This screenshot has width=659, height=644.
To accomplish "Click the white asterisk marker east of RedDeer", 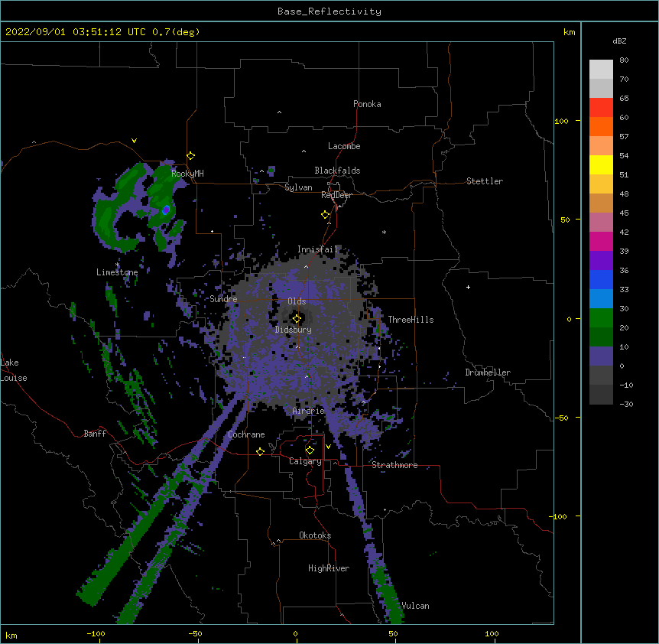I will click(384, 232).
